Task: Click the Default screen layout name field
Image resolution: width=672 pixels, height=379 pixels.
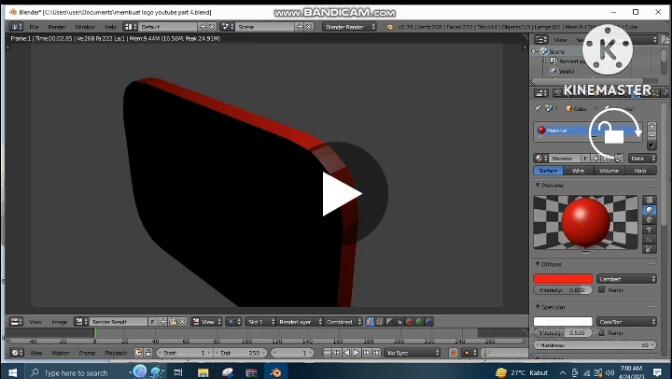Action: (168, 27)
